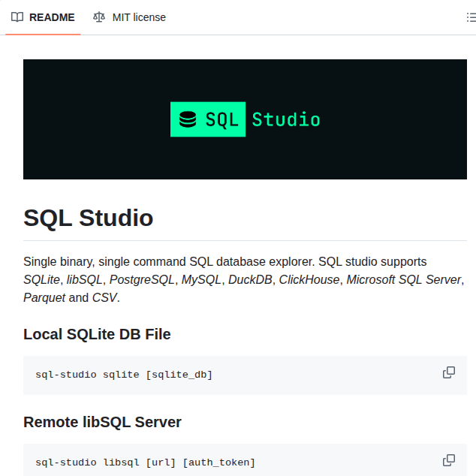Viewport: 476px width, 476px height.
Task: Click the italic word 'MySQL'
Action: click(201, 280)
